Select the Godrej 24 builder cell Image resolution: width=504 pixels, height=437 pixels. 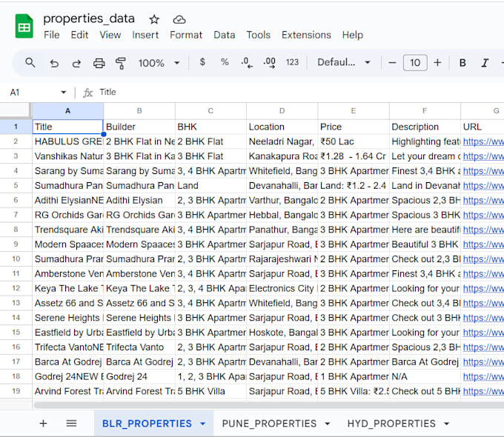pyautogui.click(x=139, y=376)
